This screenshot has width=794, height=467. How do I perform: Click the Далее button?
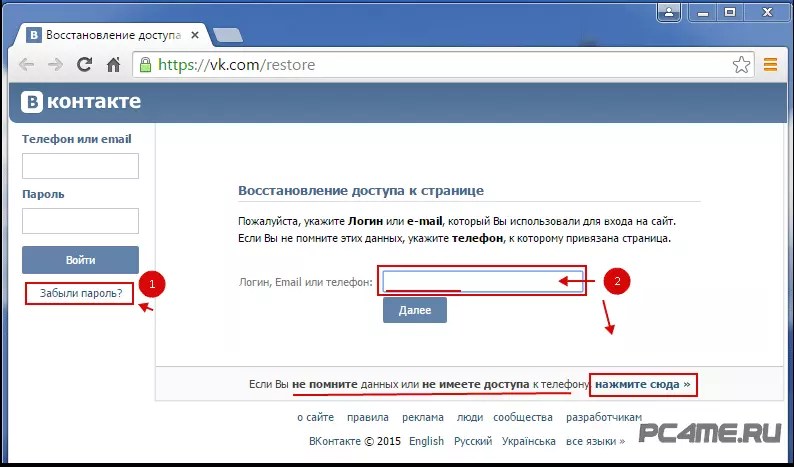[x=415, y=310]
